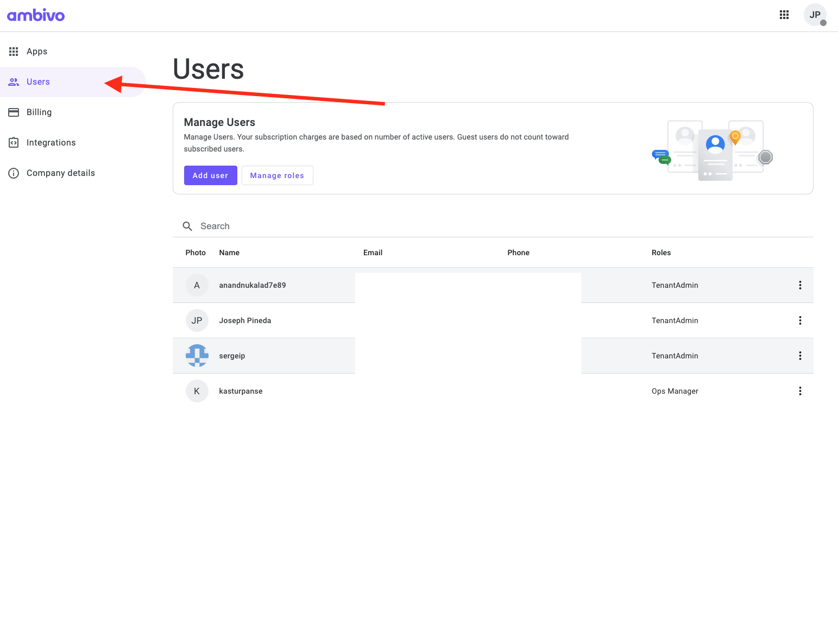Open options menu for anandnukalad7e89
Screen dimensions: 838x644
tap(799, 285)
